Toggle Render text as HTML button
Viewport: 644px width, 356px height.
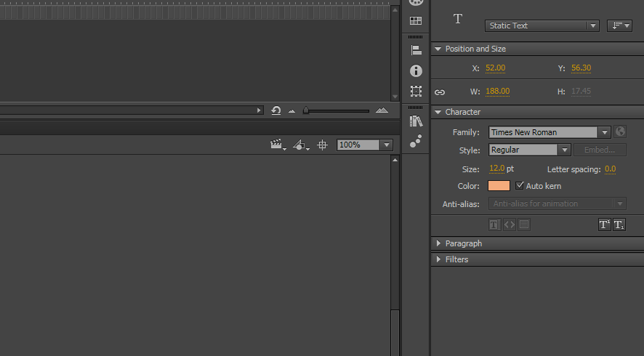pos(510,224)
